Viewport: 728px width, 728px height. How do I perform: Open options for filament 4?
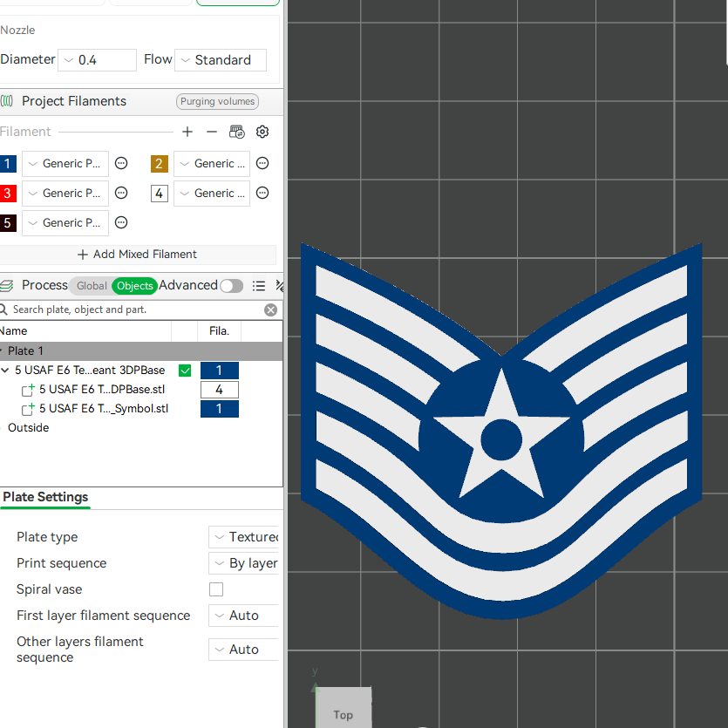tap(262, 194)
